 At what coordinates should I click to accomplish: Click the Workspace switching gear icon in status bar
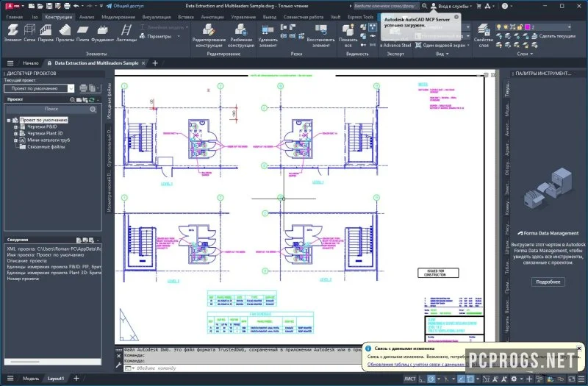point(514,379)
